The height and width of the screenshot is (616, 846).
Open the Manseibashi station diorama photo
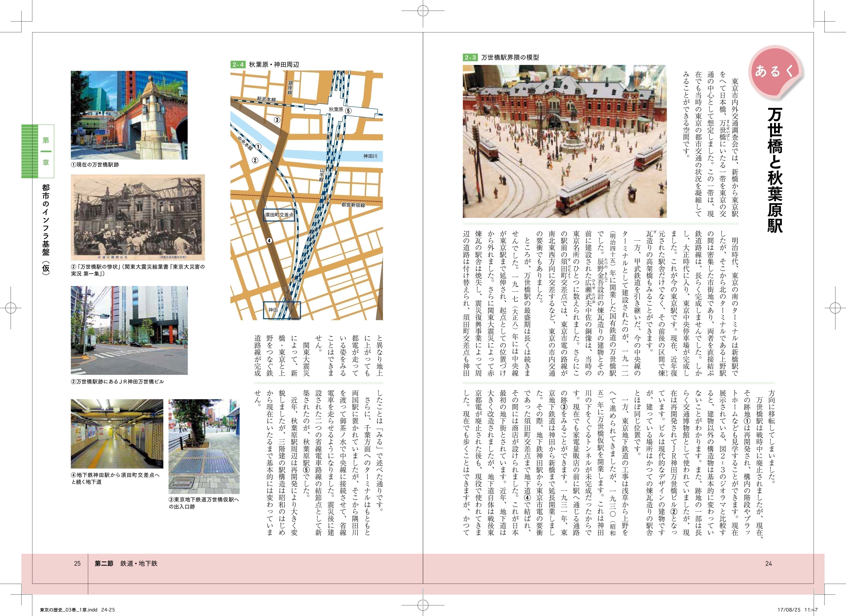coord(564,141)
